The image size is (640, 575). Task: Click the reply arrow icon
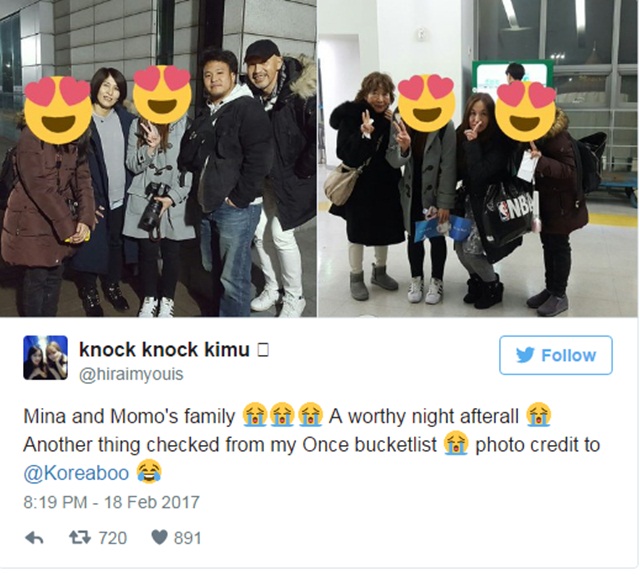[34, 538]
